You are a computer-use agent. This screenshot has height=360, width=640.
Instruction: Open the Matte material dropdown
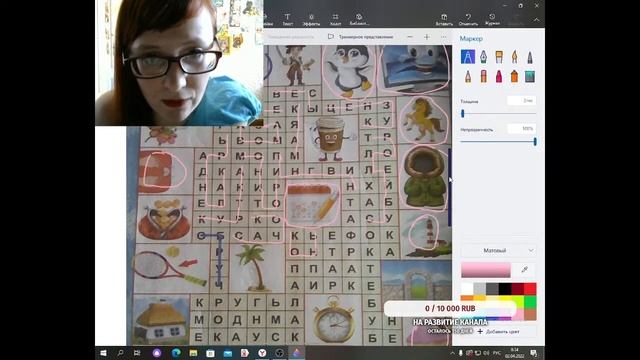pos(498,250)
